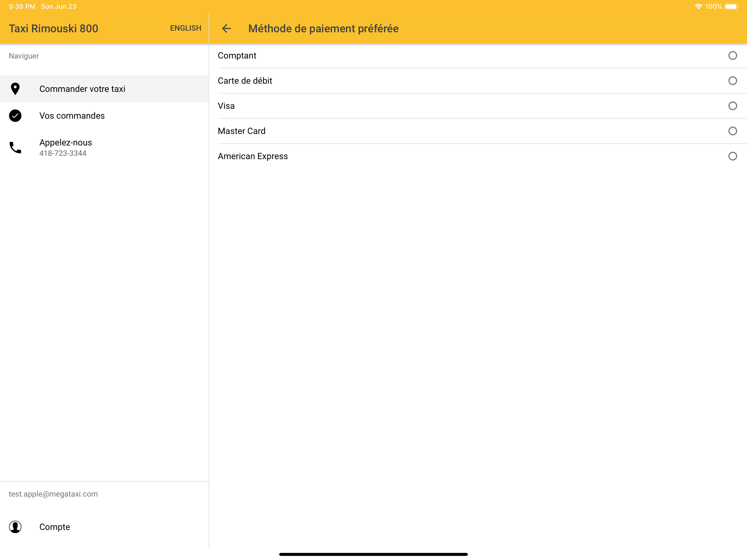Click the American Express label
The width and height of the screenshot is (747, 560).
tap(253, 156)
